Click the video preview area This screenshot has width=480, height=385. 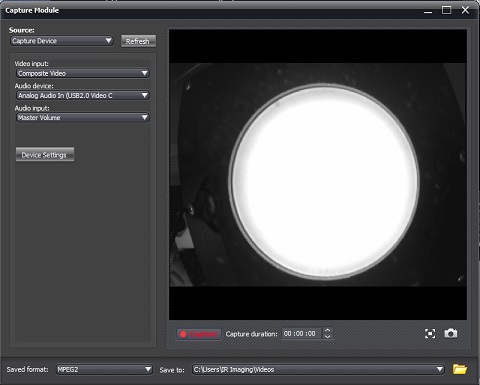[318, 175]
